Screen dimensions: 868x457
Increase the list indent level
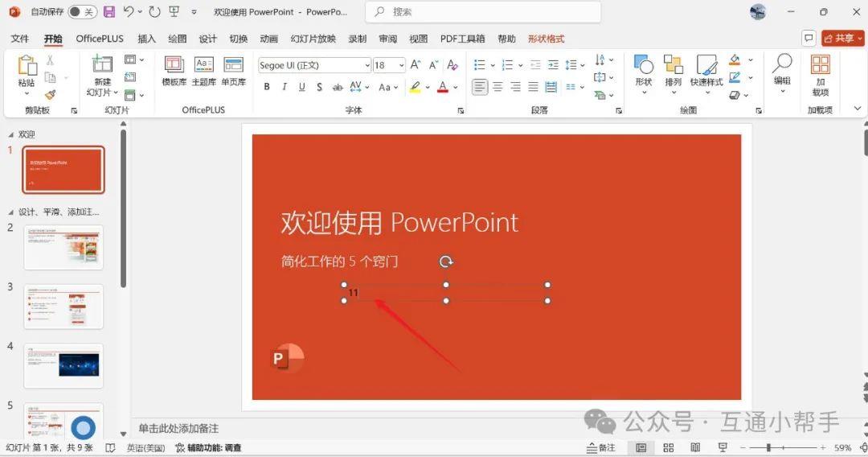coord(553,65)
